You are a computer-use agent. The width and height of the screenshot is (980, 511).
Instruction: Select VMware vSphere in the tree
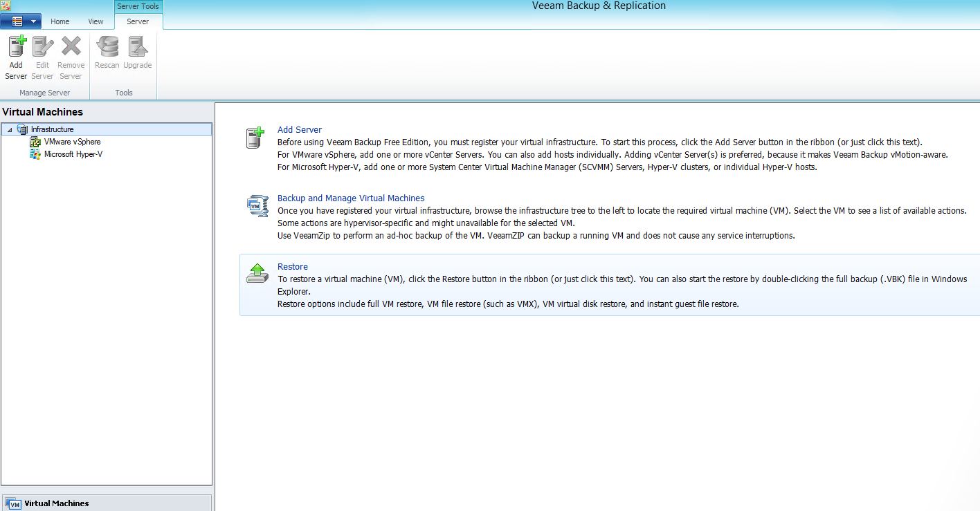(x=72, y=142)
